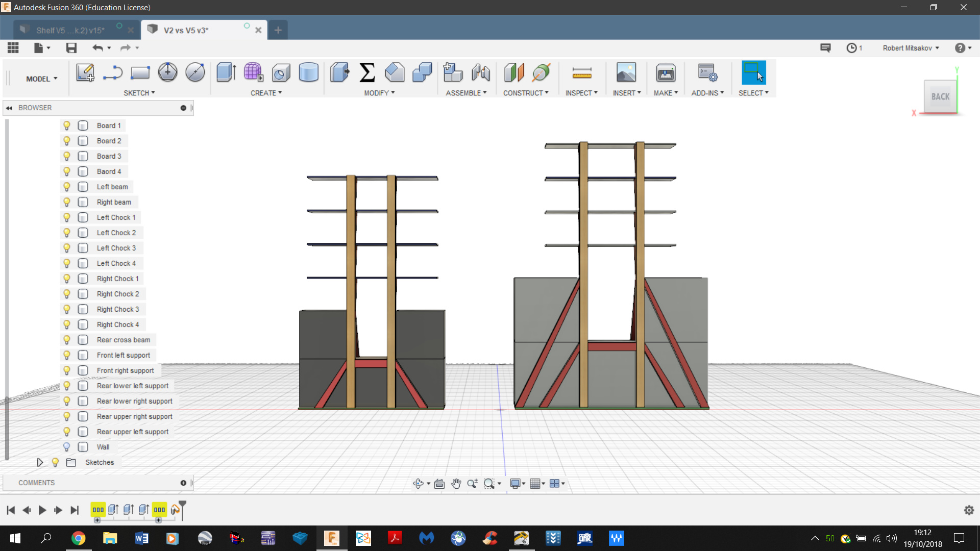Open the SELECT dropdown menu

[x=753, y=93]
